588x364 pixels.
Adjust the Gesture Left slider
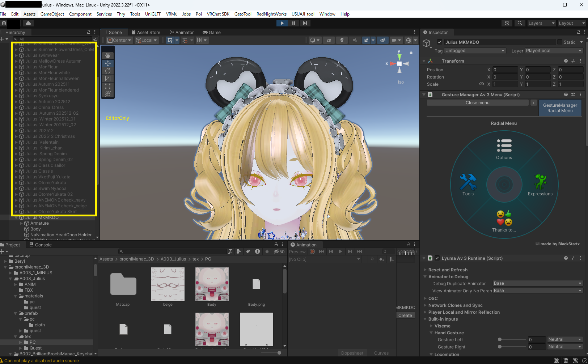click(512, 339)
